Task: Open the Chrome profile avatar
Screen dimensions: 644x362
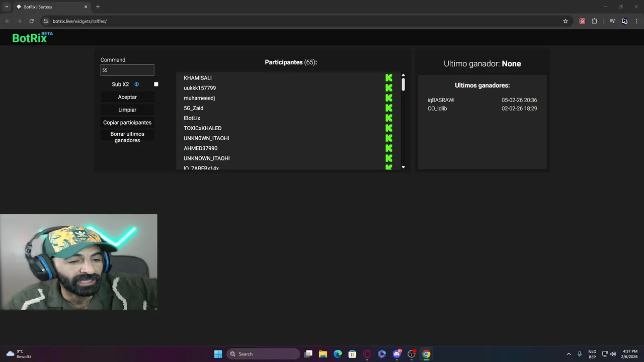Action: tap(624, 21)
